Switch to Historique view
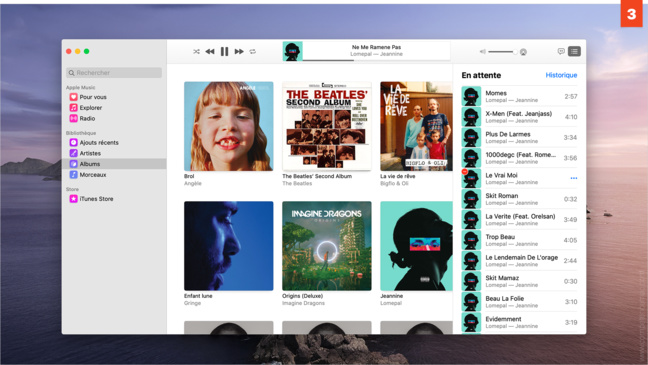The image size is (648, 365). (561, 75)
